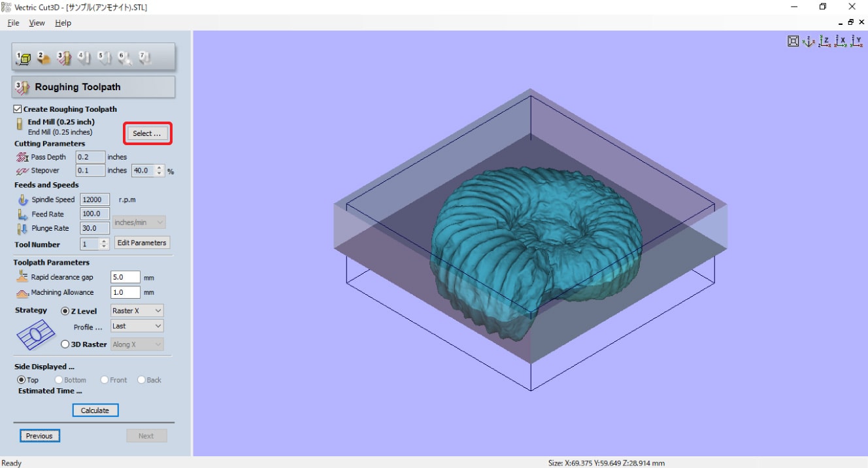This screenshot has height=468, width=868.
Task: View model down the Z axis
Action: click(x=824, y=41)
